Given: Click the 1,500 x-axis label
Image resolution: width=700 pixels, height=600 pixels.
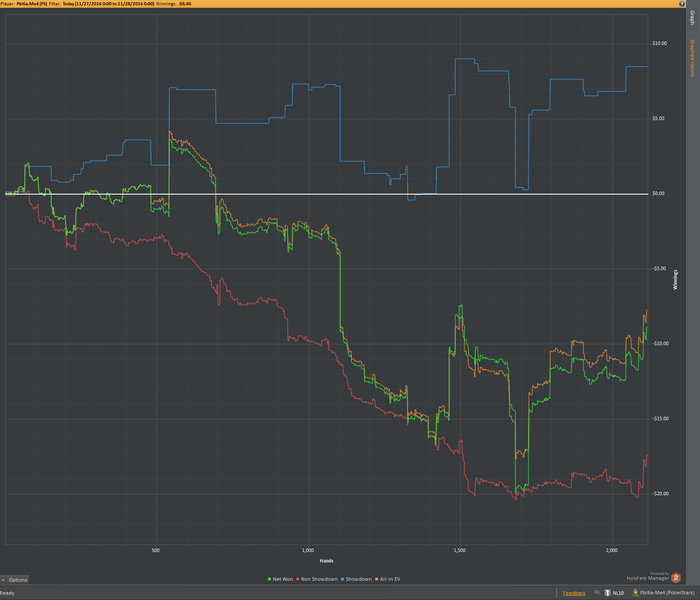Looking at the screenshot, I should [x=460, y=550].
